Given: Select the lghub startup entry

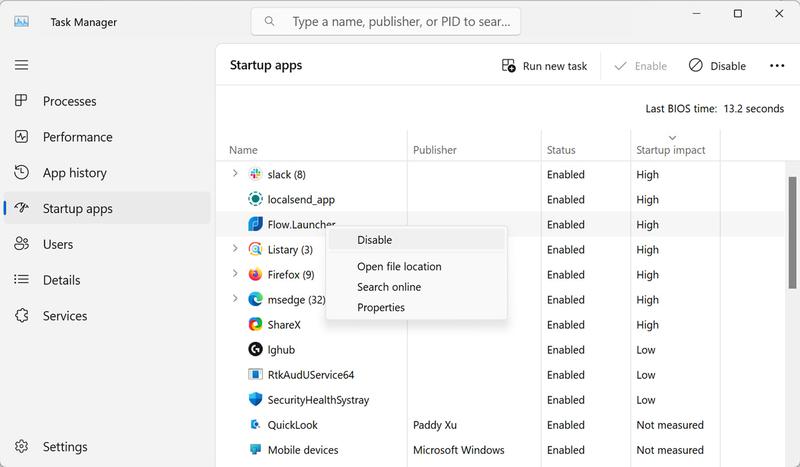Looking at the screenshot, I should pos(281,350).
